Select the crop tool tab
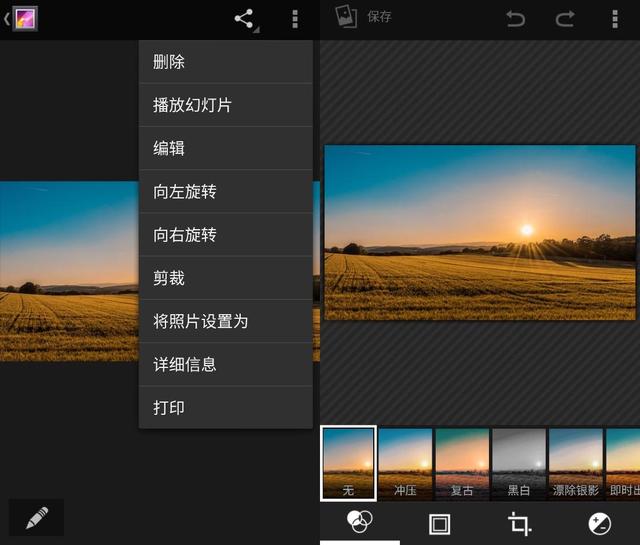 click(519, 523)
